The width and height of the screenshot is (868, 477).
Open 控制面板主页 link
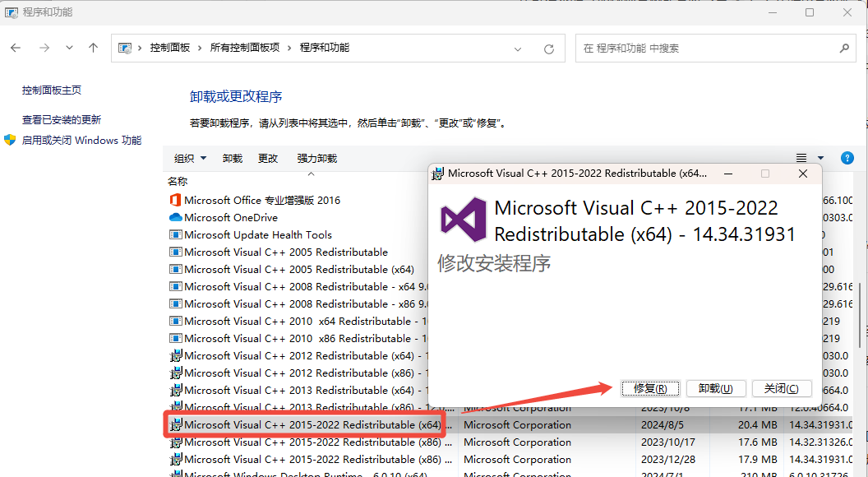click(x=52, y=90)
